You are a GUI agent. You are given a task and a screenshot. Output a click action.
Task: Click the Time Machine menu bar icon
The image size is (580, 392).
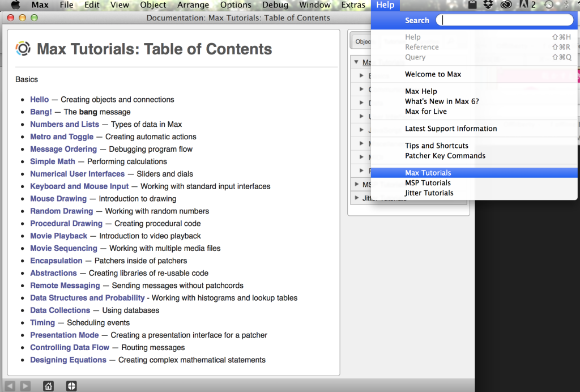pyautogui.click(x=549, y=5)
